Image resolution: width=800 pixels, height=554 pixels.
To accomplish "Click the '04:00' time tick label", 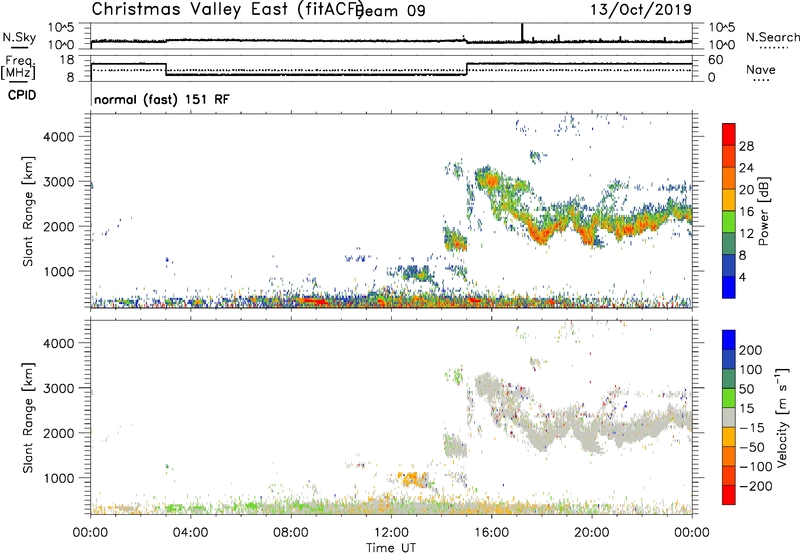I will click(x=190, y=533).
